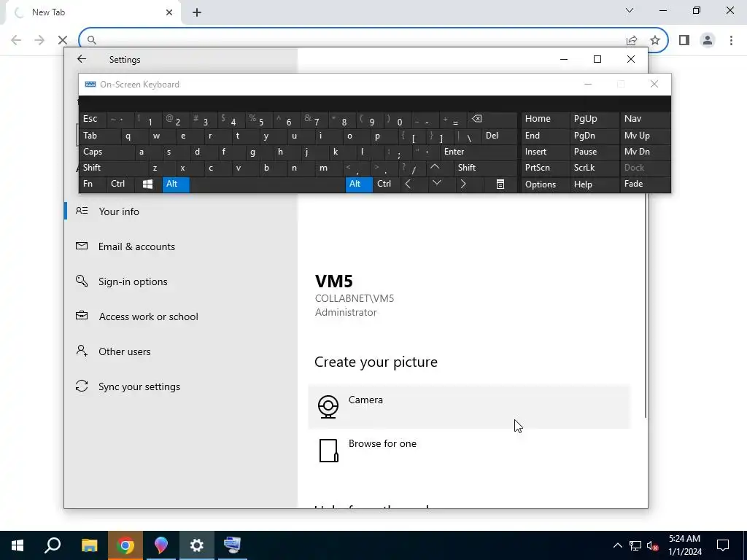
Task: Open taskbar search magnifier
Action: [53, 545]
